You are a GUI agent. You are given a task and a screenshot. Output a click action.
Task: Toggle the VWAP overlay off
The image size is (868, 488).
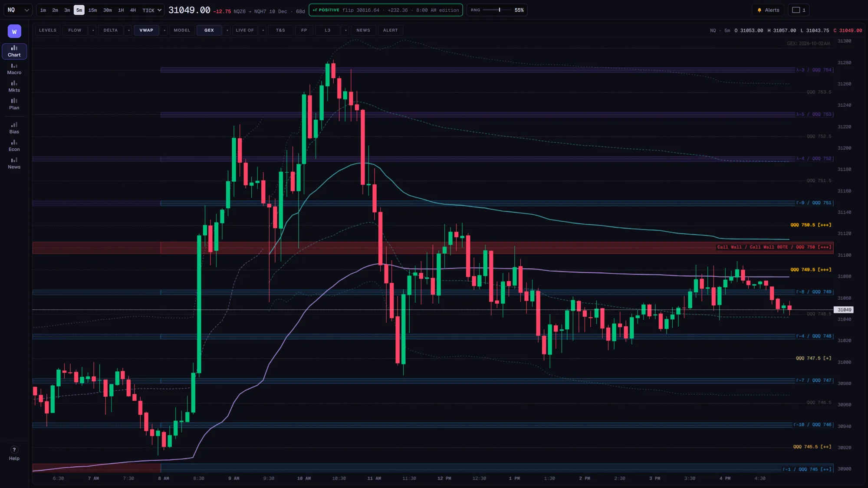coord(146,30)
